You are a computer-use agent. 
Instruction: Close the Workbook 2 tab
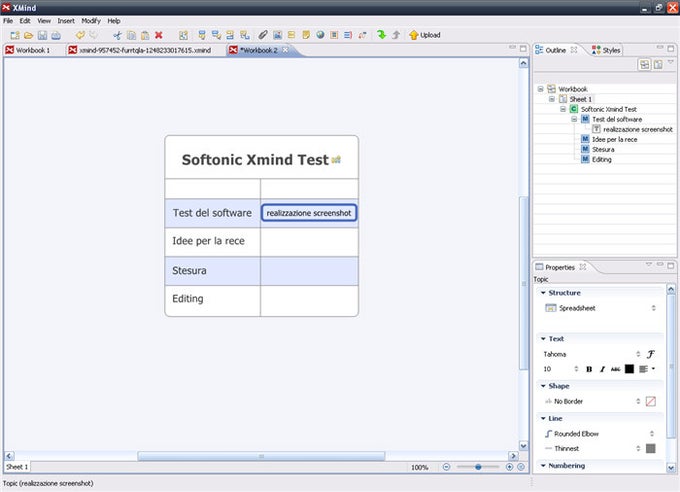(285, 50)
